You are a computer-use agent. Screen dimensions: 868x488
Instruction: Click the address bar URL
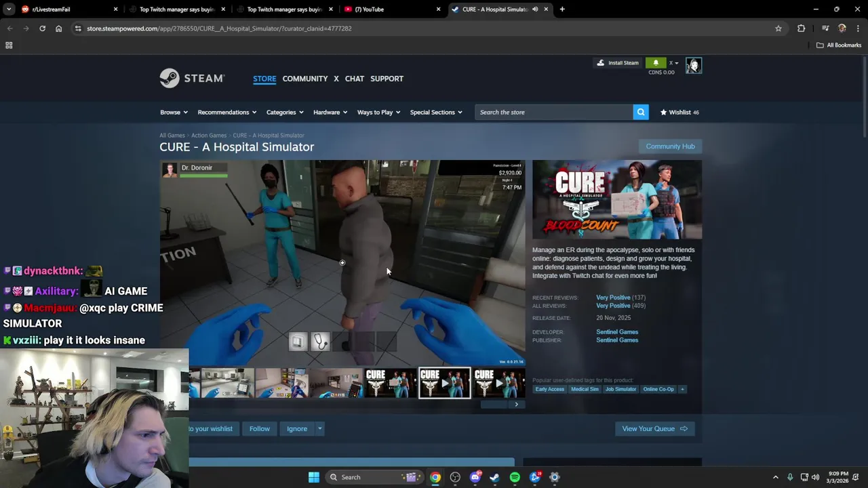tap(219, 28)
